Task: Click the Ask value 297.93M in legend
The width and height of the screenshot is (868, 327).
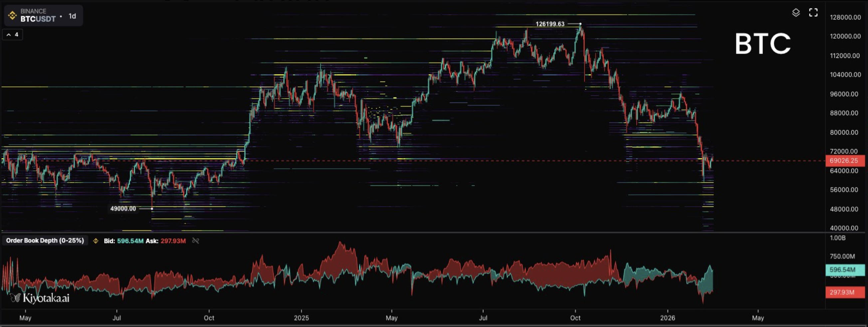Action: [173, 241]
